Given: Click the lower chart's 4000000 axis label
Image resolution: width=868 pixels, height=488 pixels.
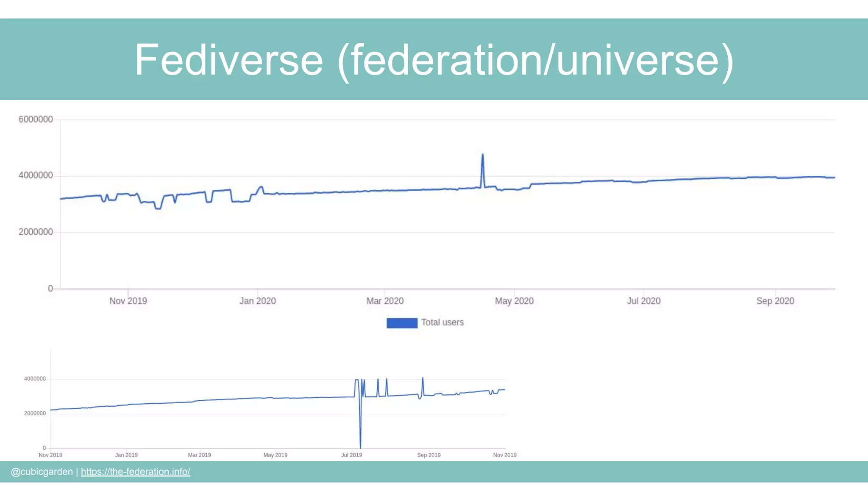Looking at the screenshot, I should pos(35,379).
